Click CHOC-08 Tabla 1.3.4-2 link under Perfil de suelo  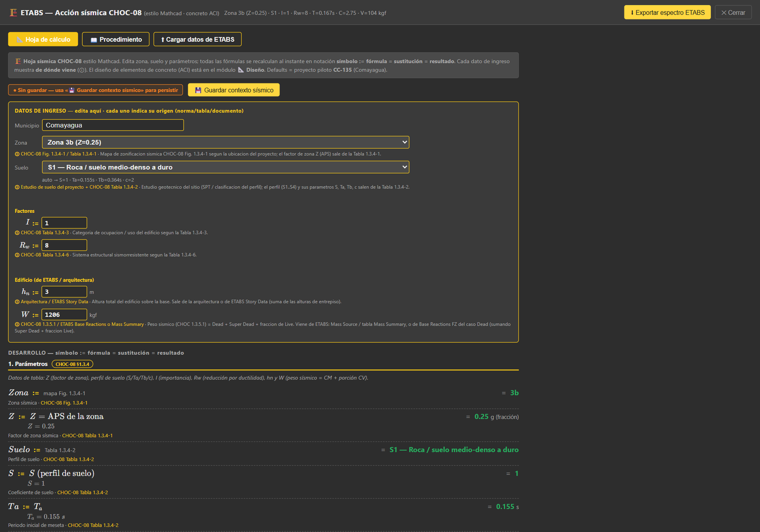pos(69,459)
